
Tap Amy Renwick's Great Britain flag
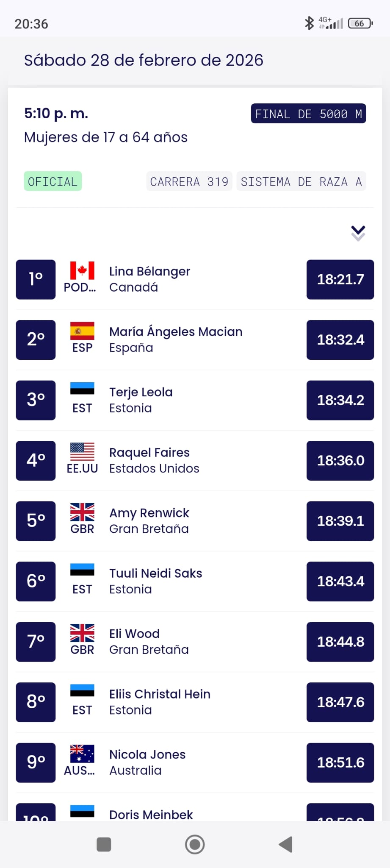point(82,512)
